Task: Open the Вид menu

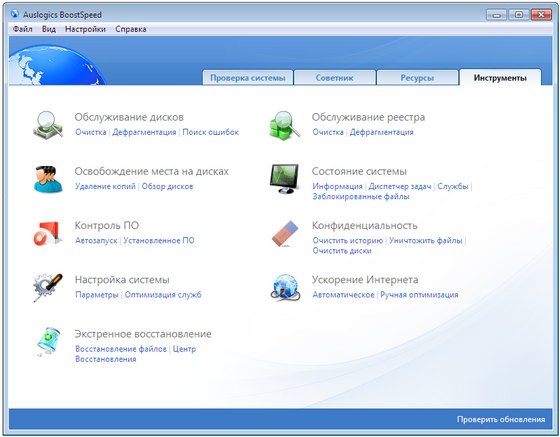Action: pos(49,29)
